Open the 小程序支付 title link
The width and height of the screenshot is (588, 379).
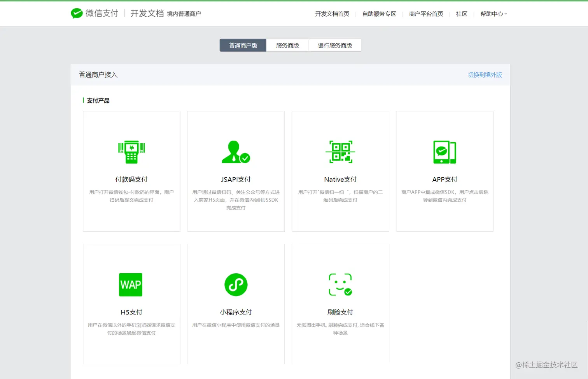click(236, 312)
